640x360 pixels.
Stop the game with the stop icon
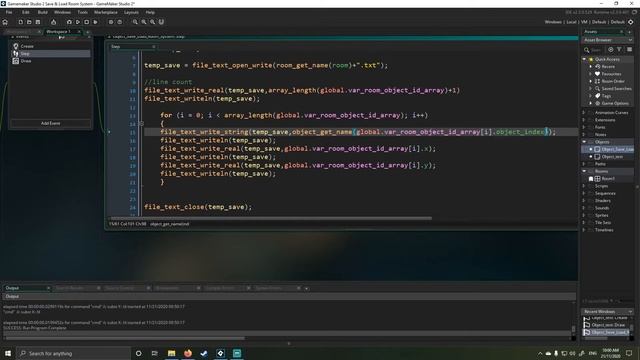(87, 22)
